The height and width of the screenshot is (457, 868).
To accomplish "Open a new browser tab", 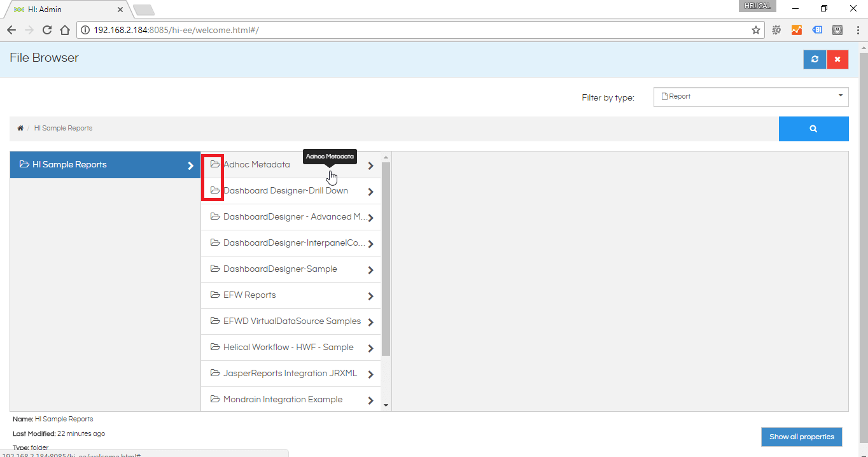I will 144,10.
